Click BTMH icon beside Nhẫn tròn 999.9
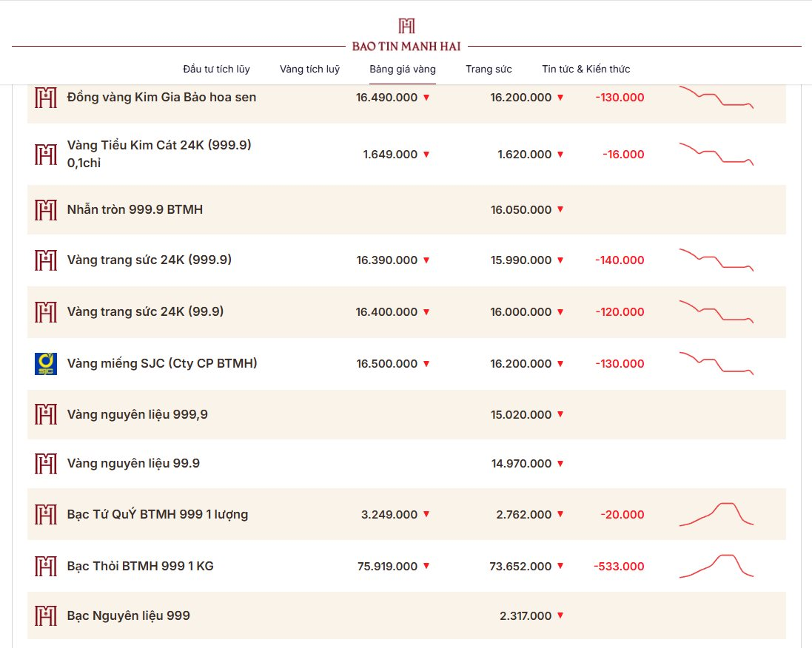The width and height of the screenshot is (812, 648). pyautogui.click(x=46, y=209)
